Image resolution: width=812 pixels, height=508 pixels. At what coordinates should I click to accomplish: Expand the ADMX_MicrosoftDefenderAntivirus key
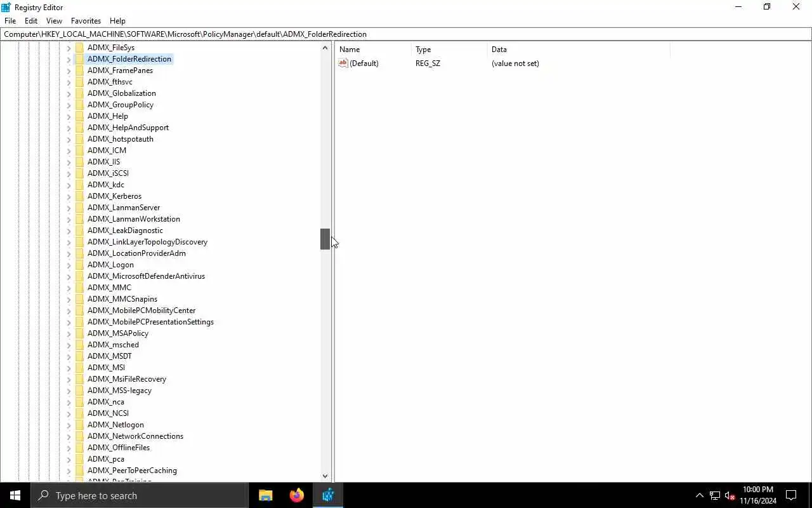pos(69,276)
